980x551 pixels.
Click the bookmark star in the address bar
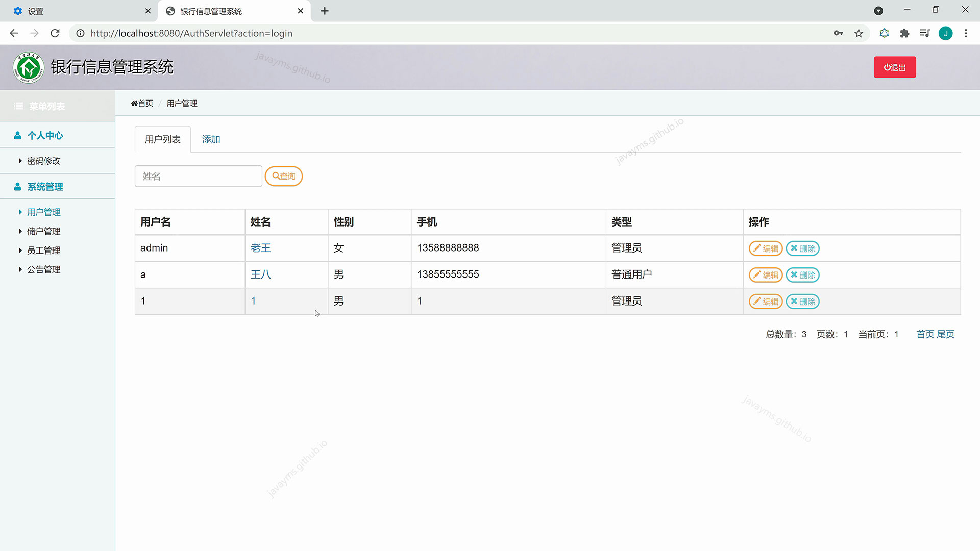tap(859, 33)
